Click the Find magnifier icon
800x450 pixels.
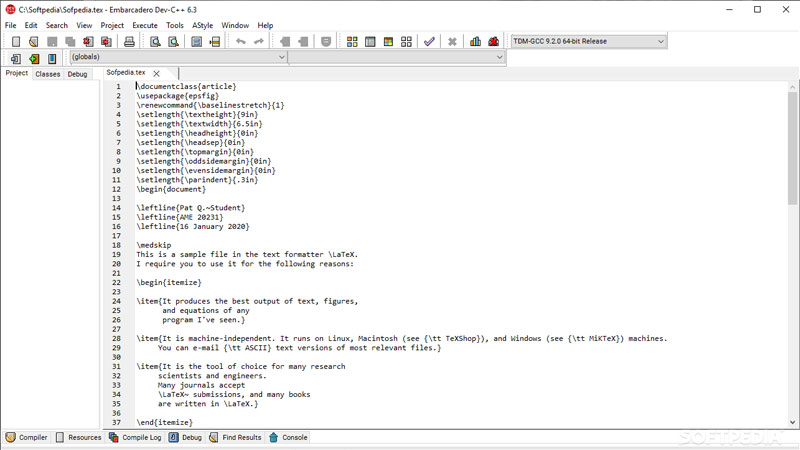click(155, 42)
